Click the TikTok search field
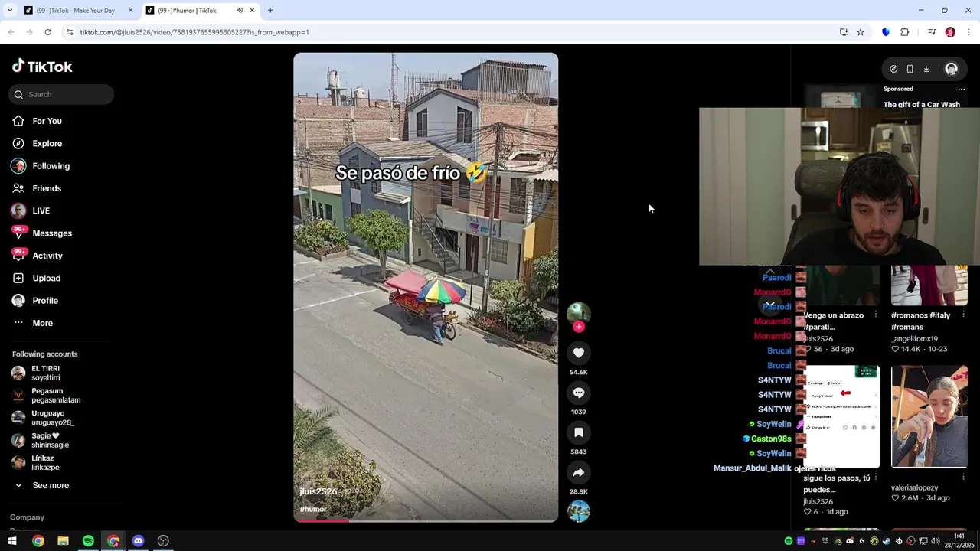The height and width of the screenshot is (551, 980). point(61,94)
